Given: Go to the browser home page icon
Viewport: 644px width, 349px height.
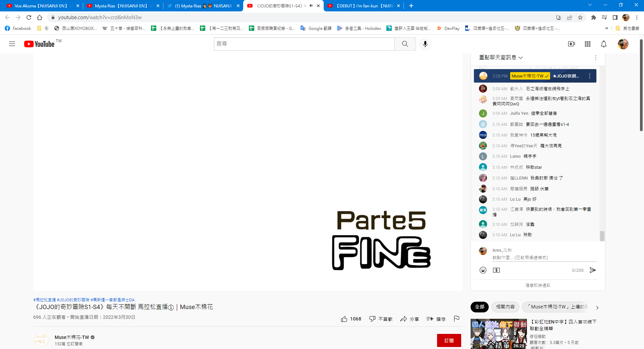Looking at the screenshot, I should pos(40,17).
